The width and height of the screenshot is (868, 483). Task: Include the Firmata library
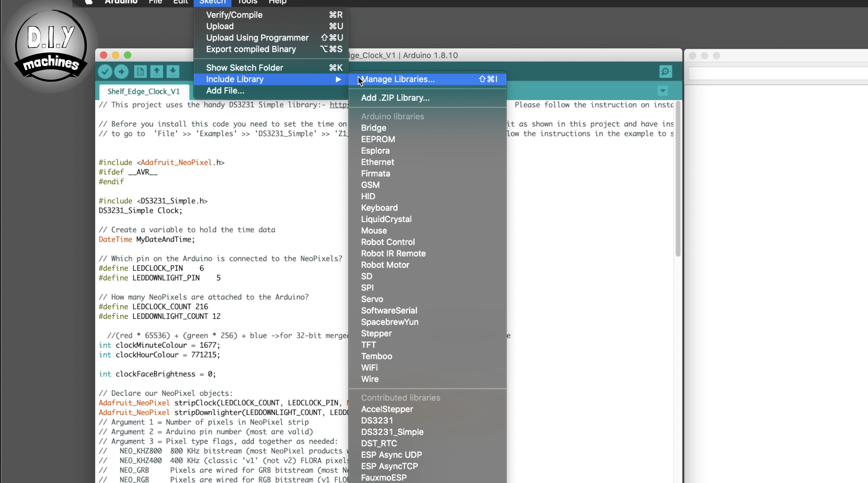point(427,174)
